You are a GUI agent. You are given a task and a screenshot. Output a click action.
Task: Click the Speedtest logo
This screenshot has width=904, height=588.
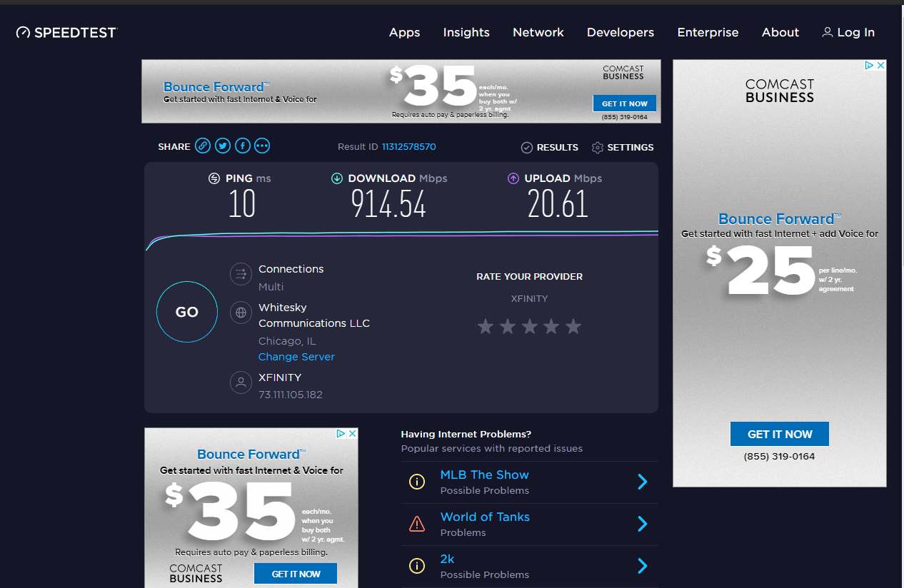point(66,32)
